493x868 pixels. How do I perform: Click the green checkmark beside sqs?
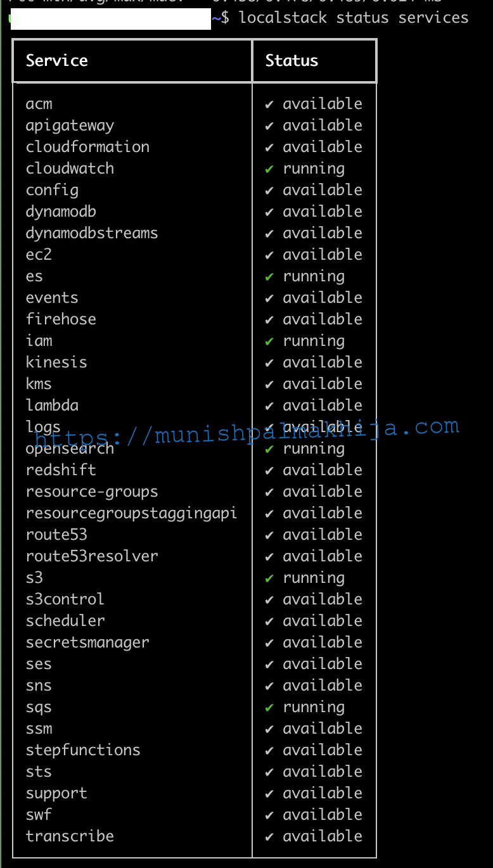pyautogui.click(x=269, y=707)
